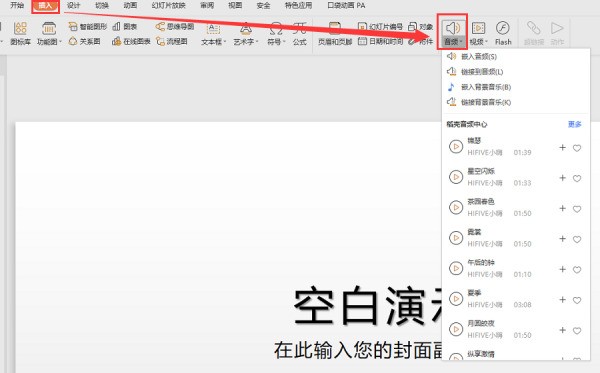Open 页眉和页脚 header and footer
The height and width of the screenshot is (373, 600).
click(335, 34)
